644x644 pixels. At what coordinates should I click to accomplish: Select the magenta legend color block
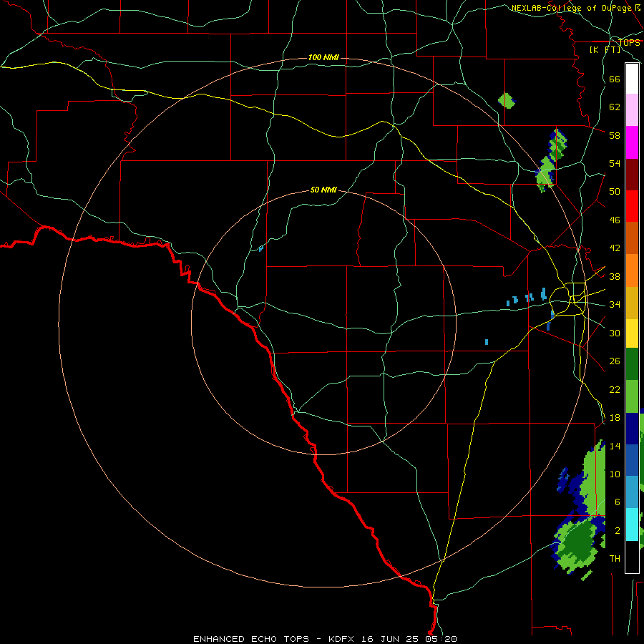[x=632, y=142]
